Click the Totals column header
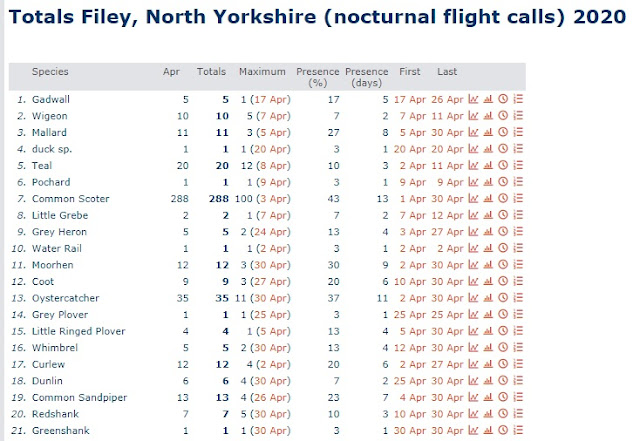The height and width of the screenshot is (441, 640). 211,72
